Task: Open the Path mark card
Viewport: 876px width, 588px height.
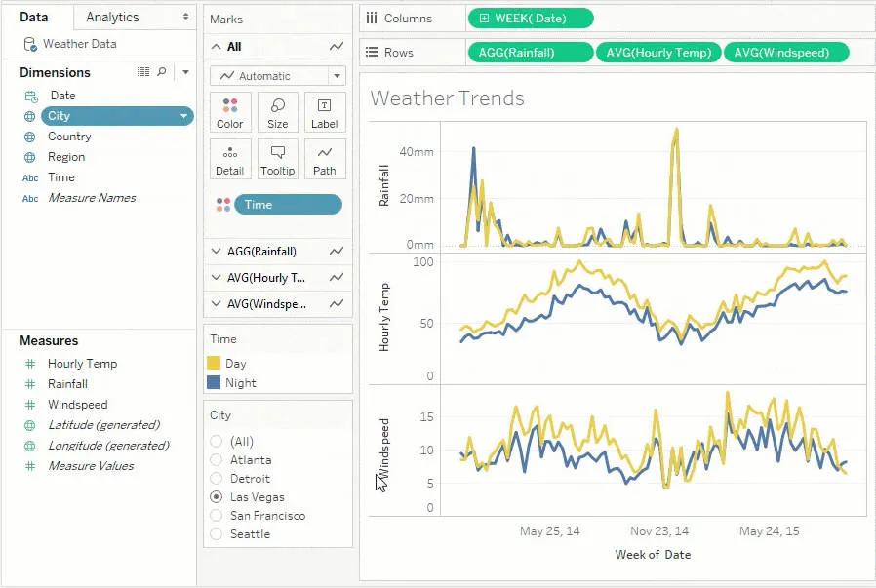Action: click(325, 160)
